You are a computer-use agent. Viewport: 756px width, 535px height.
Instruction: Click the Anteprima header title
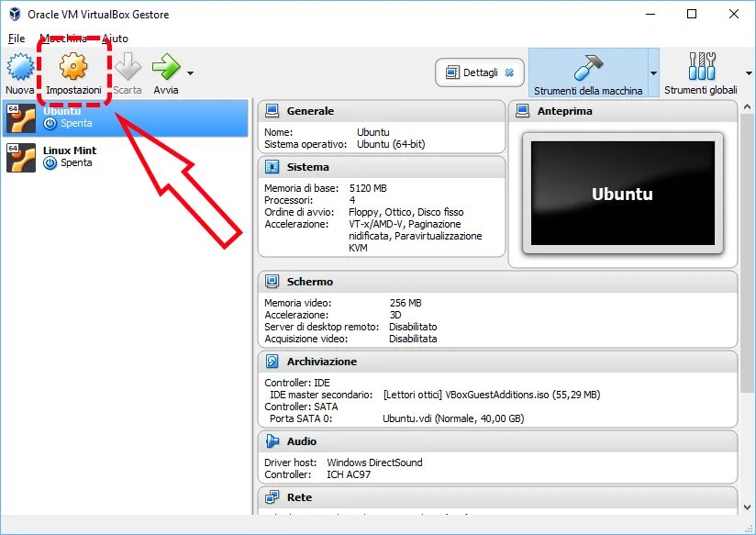coord(564,111)
